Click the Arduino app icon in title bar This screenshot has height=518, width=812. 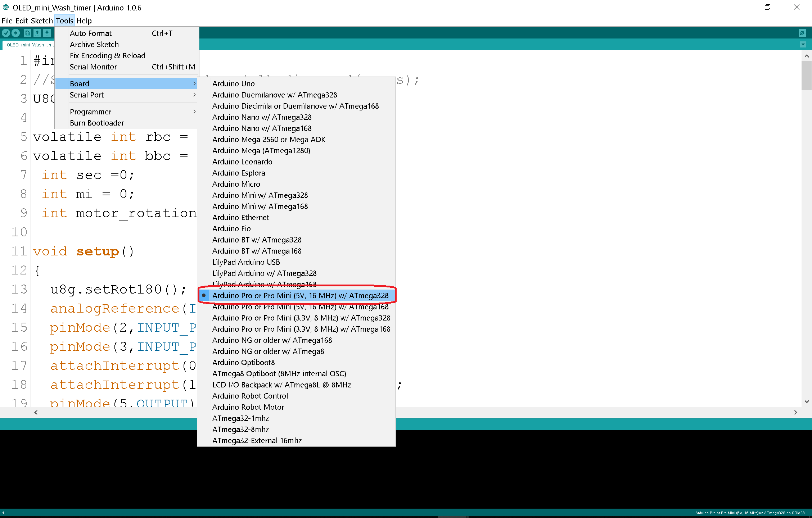tap(6, 8)
